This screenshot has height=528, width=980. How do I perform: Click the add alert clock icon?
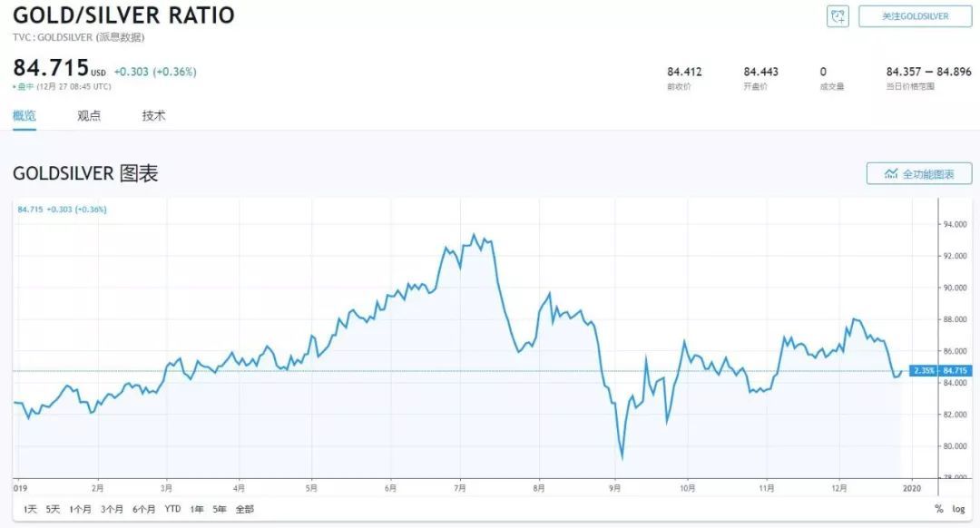click(x=837, y=16)
